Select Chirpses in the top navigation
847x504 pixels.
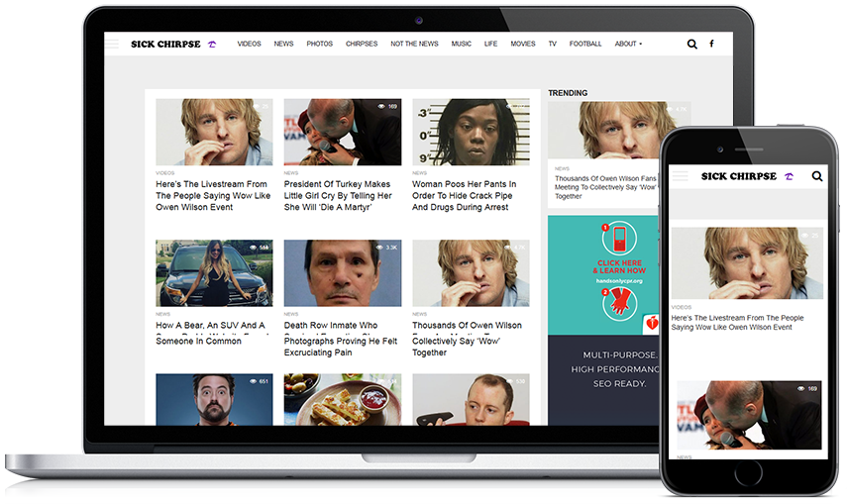pos(362,44)
